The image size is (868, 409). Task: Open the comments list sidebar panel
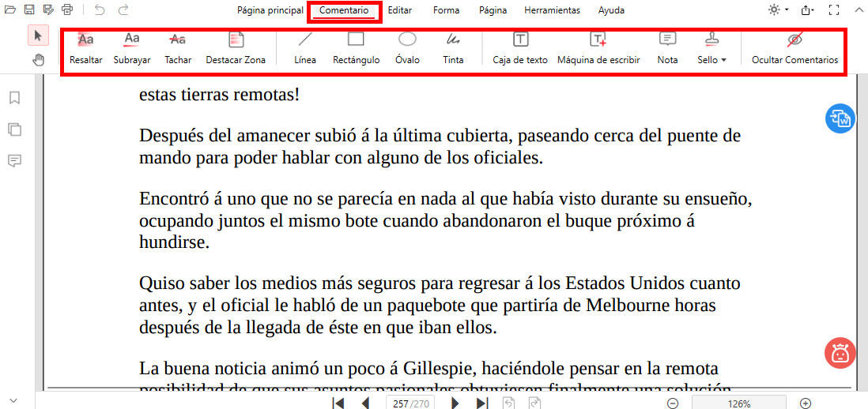click(15, 161)
